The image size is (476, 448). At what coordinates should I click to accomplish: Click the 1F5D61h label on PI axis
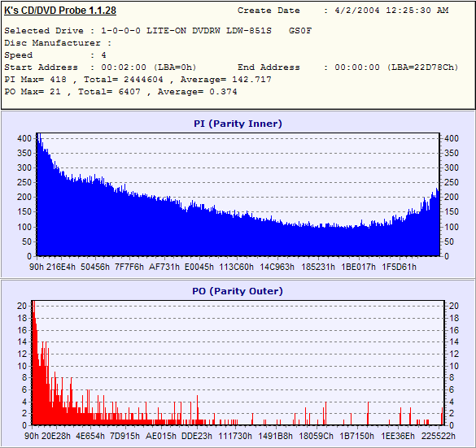coord(399,267)
